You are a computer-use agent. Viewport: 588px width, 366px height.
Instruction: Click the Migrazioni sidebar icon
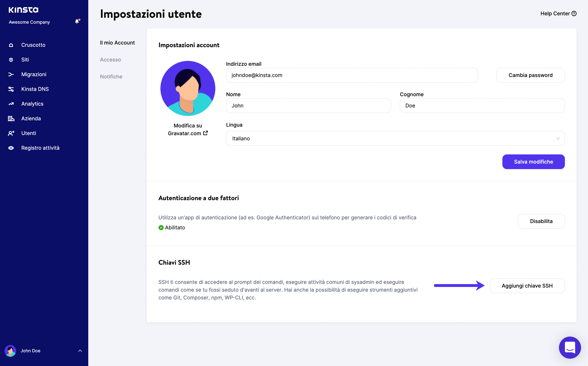[x=11, y=74]
